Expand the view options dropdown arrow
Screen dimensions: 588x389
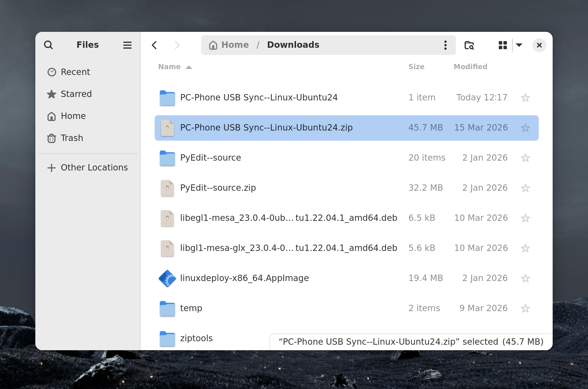(519, 45)
